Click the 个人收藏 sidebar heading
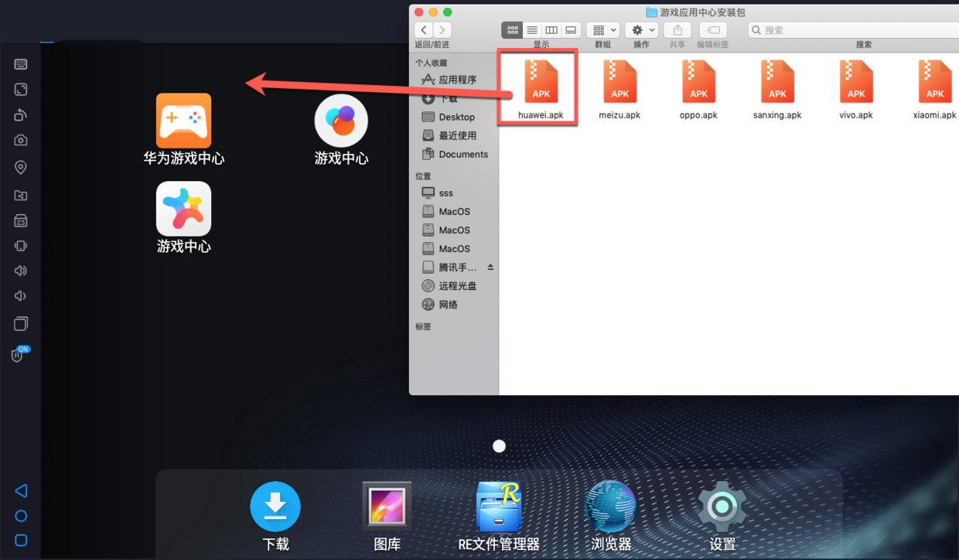Screen dimensions: 959x560 coord(431,63)
